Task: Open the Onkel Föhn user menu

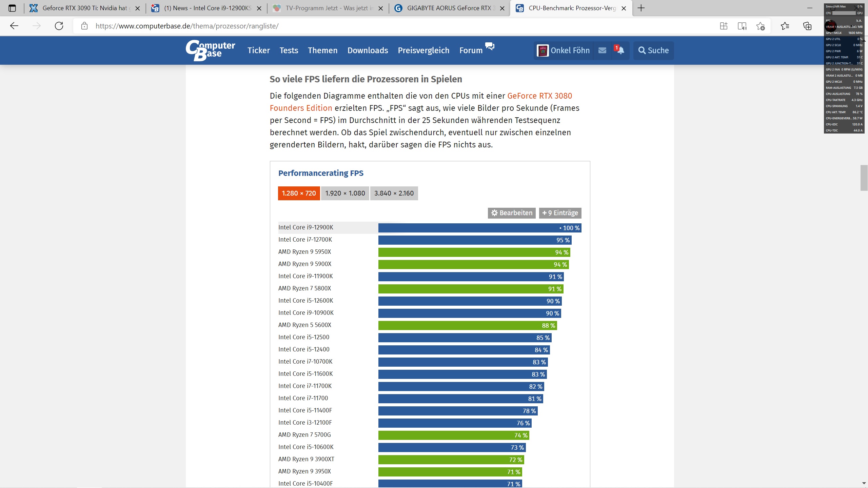Action: pyautogui.click(x=564, y=50)
